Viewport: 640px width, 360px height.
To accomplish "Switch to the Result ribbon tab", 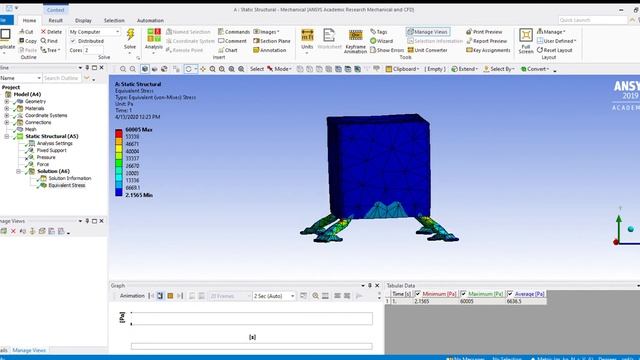I will coord(56,20).
